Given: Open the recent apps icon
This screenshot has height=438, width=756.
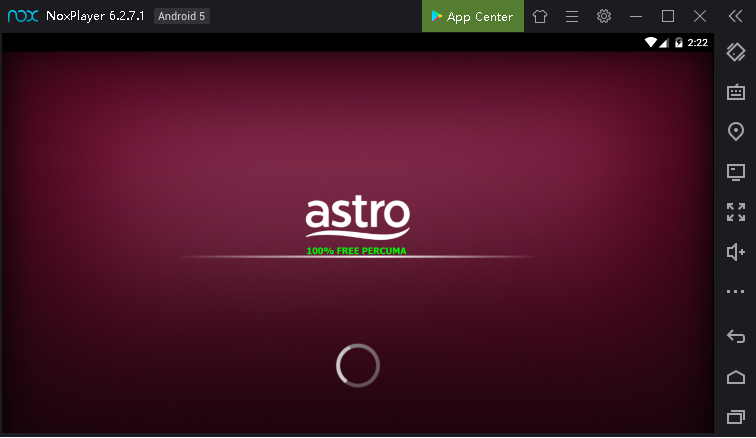Looking at the screenshot, I should click(736, 417).
